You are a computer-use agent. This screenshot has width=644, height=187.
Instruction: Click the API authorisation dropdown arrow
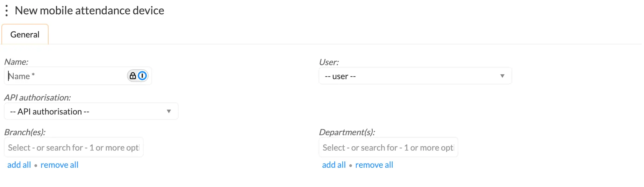coord(169,111)
